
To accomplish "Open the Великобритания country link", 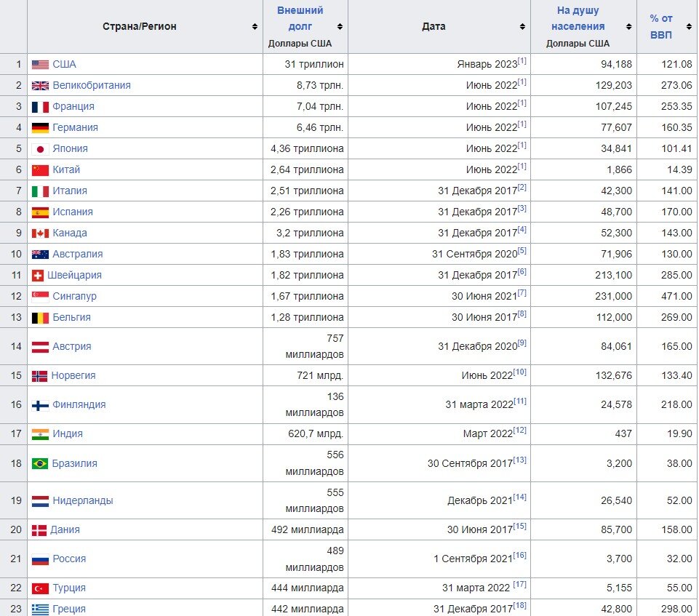I will pyautogui.click(x=92, y=85).
